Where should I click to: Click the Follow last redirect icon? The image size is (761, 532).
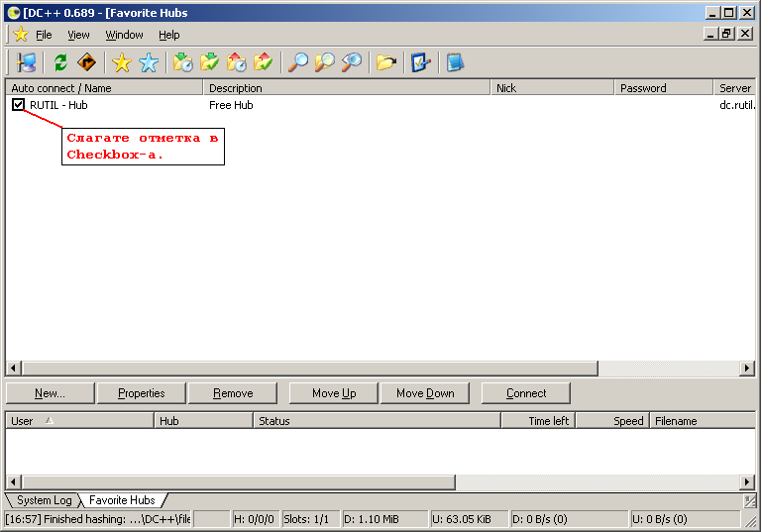pos(87,62)
